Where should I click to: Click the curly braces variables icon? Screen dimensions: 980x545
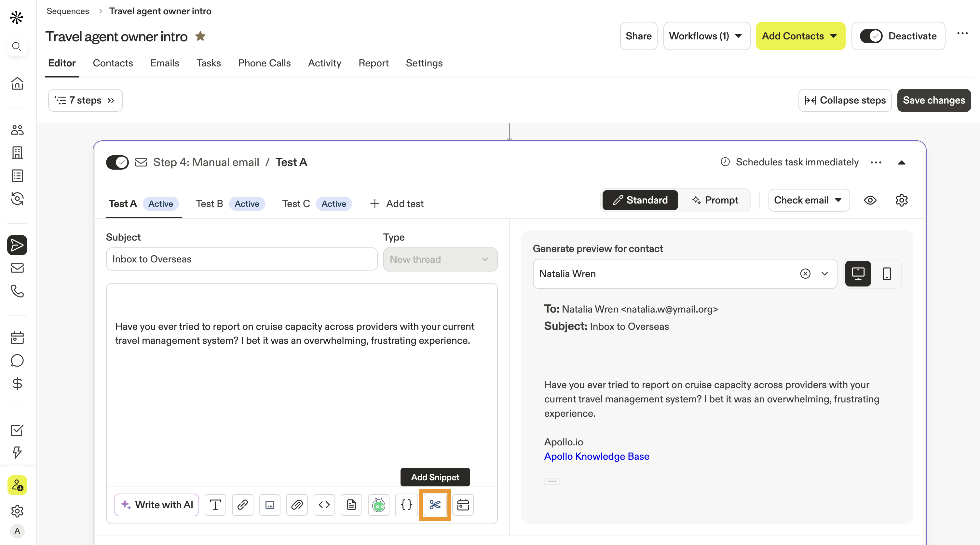406,505
